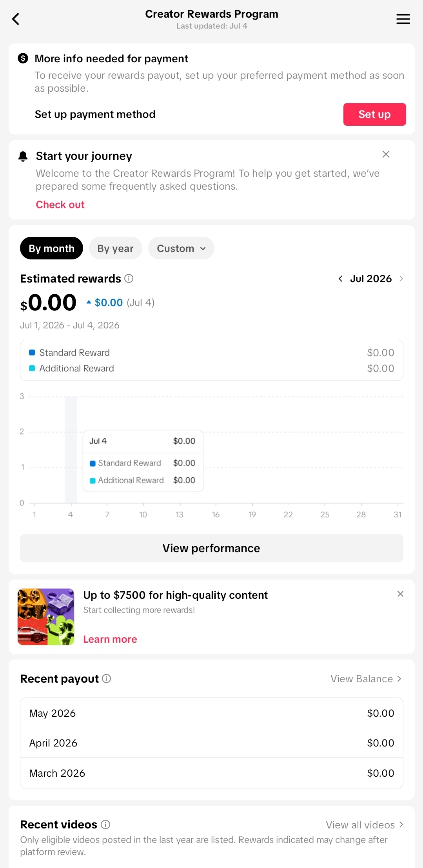Viewport: 423px width, 868px height.
Task: Go to previous month before Jul 2026
Action: pyautogui.click(x=340, y=279)
